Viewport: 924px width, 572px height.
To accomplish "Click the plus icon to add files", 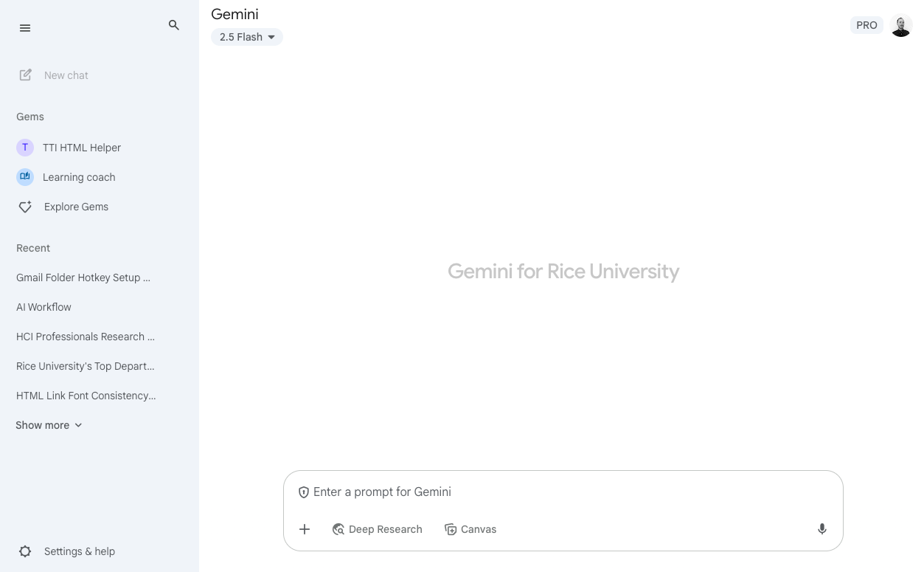I will pyautogui.click(x=305, y=529).
